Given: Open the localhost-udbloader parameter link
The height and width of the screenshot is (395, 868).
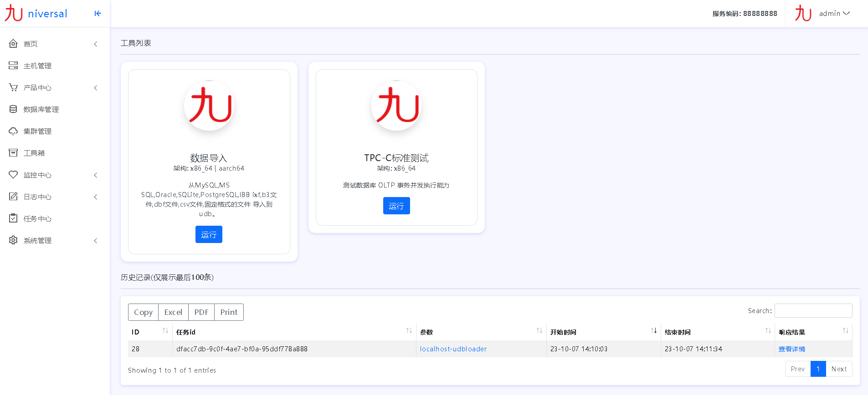Looking at the screenshot, I should 453,349.
